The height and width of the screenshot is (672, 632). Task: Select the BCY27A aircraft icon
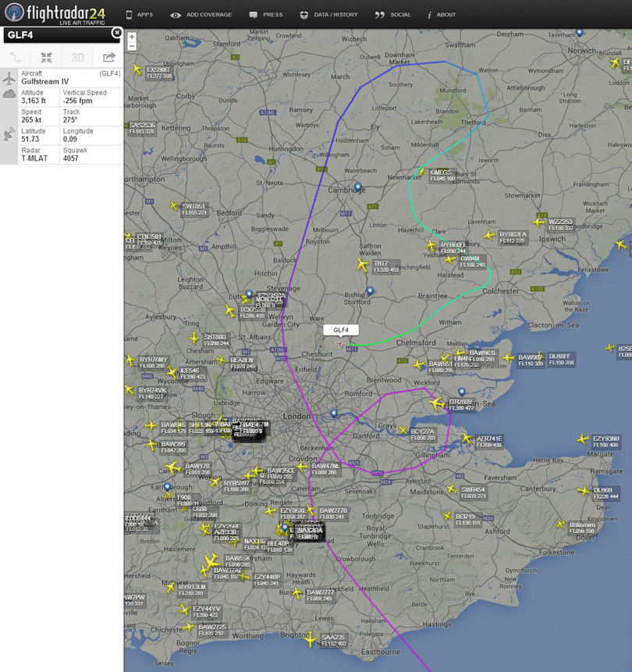[403, 429]
